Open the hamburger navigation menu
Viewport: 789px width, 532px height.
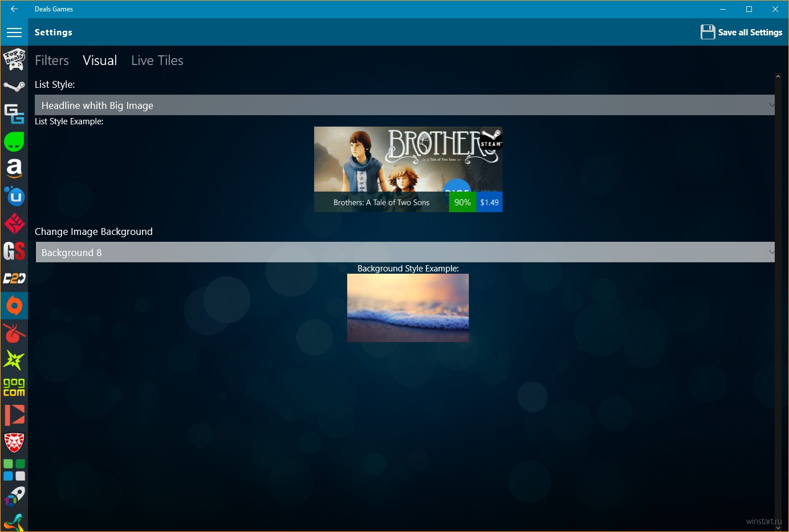coord(14,33)
